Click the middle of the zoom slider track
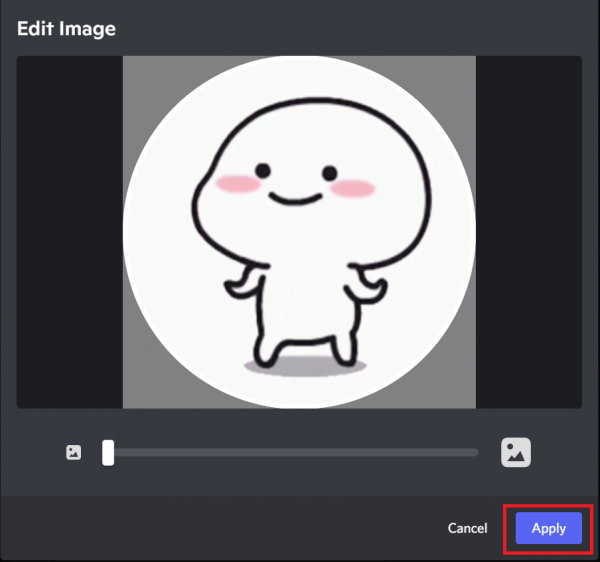 point(293,453)
